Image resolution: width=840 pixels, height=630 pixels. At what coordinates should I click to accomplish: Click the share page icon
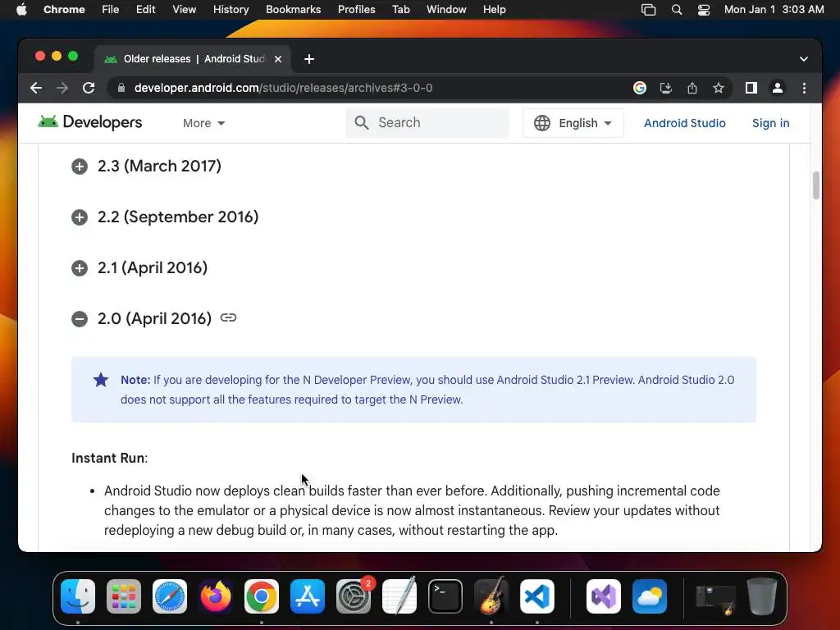692,88
